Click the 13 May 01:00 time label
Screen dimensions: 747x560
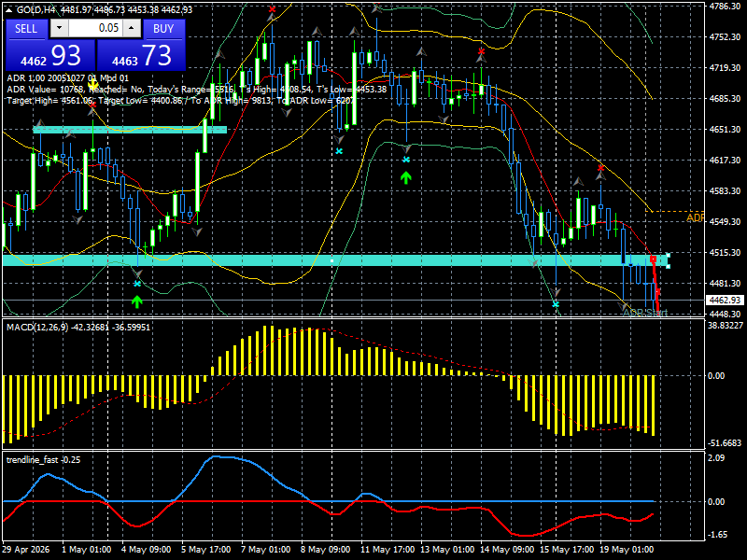pos(447,549)
